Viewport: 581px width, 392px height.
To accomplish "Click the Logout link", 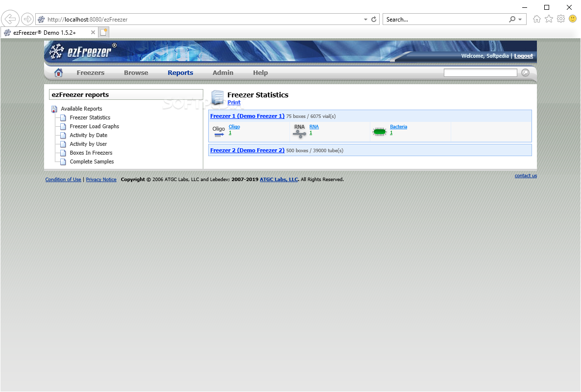I will (x=523, y=56).
